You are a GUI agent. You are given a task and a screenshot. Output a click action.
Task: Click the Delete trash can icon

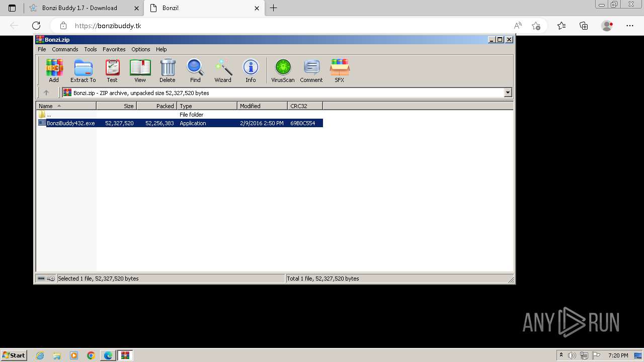click(168, 70)
